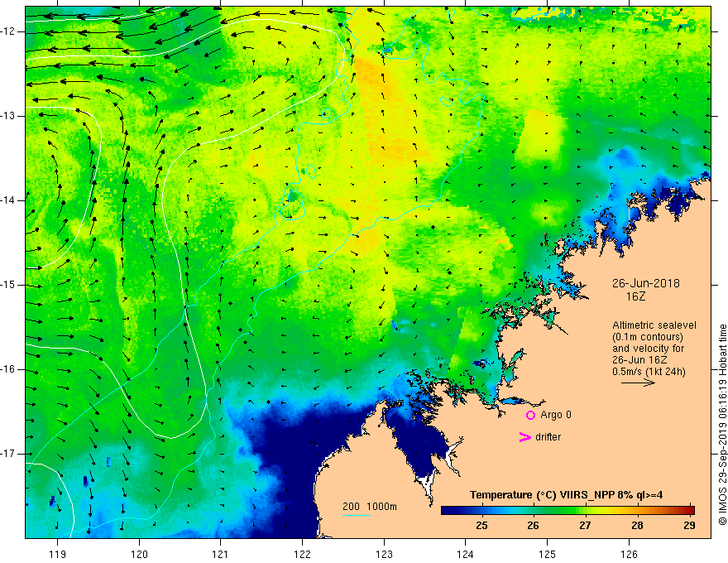Viewport: 728px width, 563px height.
Task: Click the 25 label on temperature scale
Action: (481, 526)
